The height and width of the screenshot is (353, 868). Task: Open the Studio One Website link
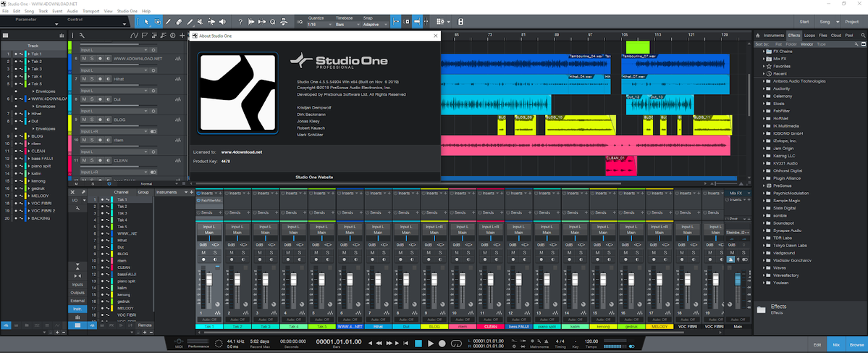click(314, 178)
